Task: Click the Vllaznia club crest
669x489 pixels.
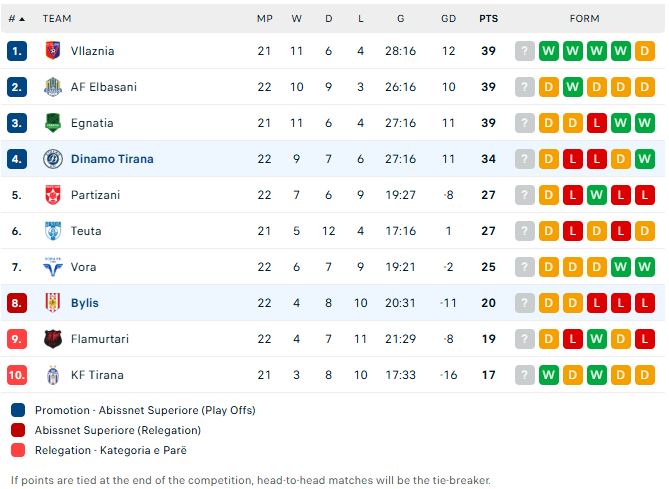Action: pos(53,51)
